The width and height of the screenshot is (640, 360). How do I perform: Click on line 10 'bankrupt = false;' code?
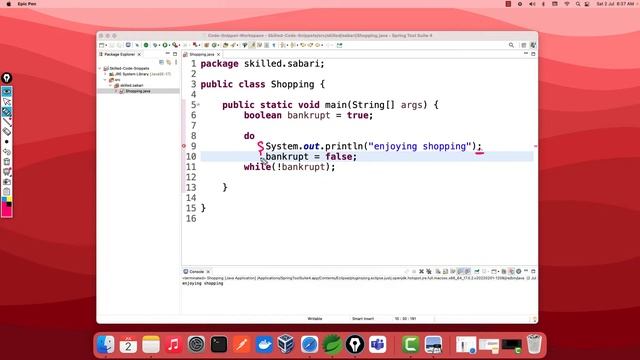311,157
